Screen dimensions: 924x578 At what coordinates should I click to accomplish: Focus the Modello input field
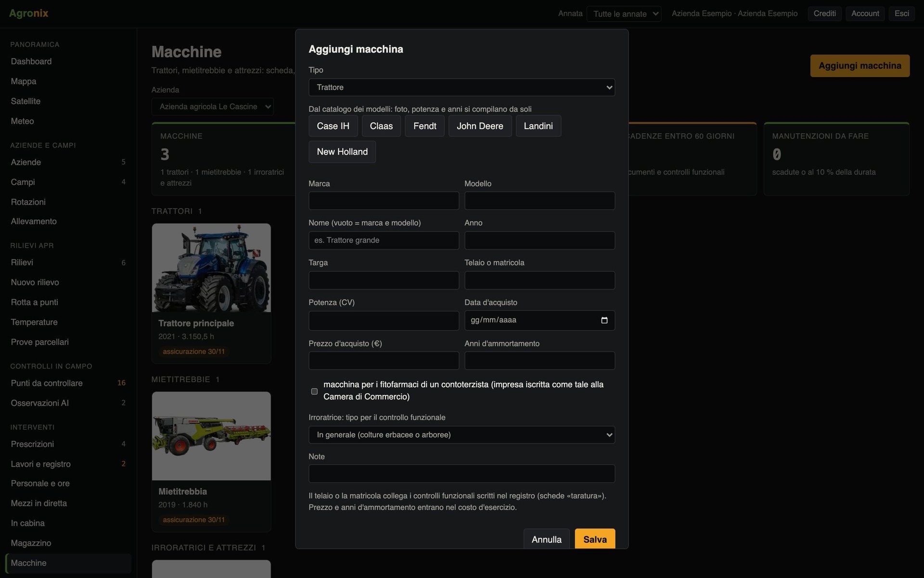pyautogui.click(x=539, y=201)
